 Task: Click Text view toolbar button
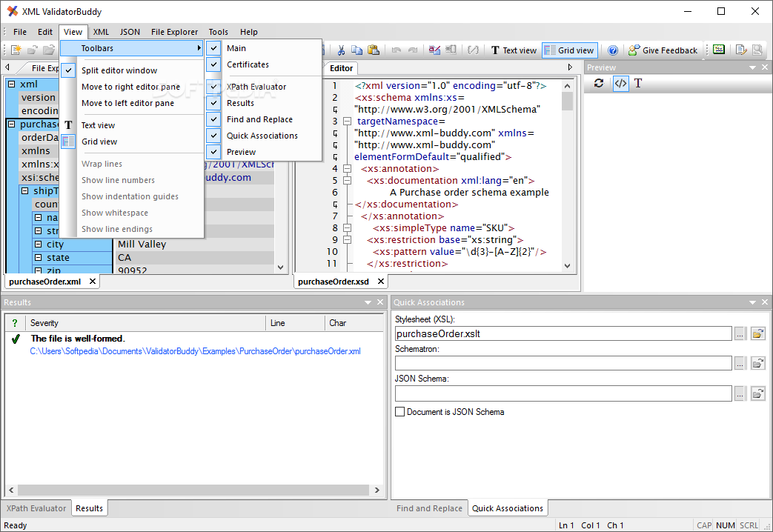point(514,50)
